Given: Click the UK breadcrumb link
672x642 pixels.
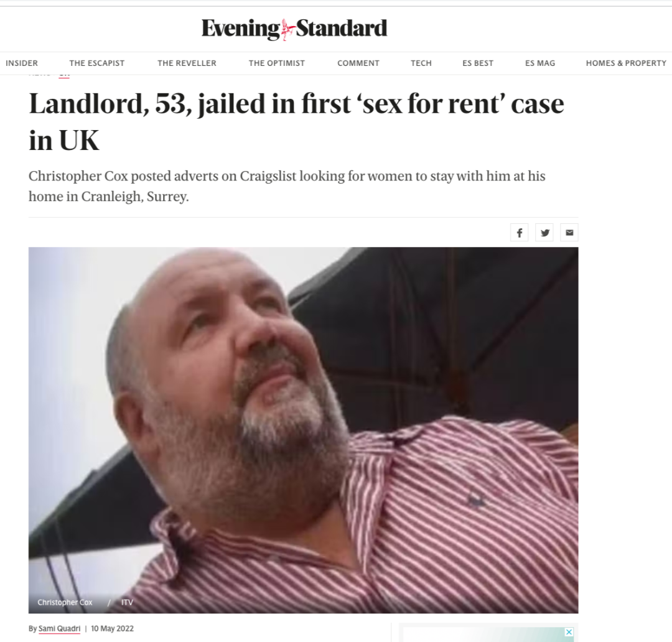Looking at the screenshot, I should [64, 75].
